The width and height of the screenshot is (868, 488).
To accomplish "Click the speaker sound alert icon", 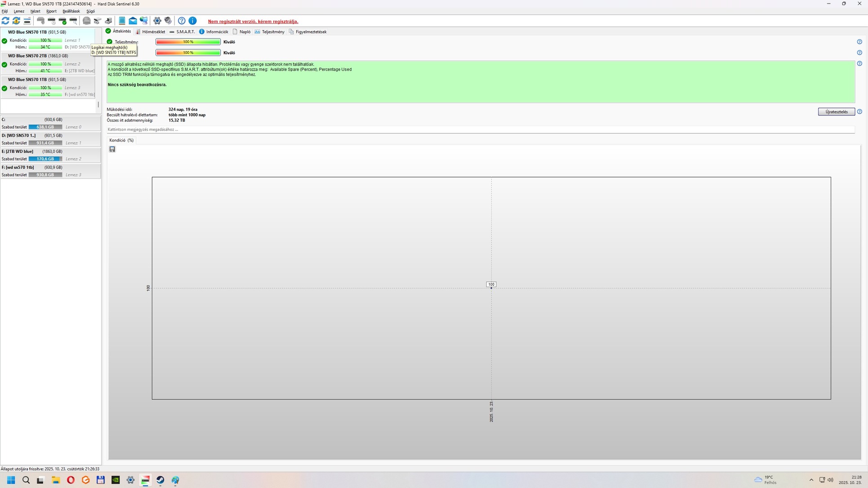I will point(168,21).
